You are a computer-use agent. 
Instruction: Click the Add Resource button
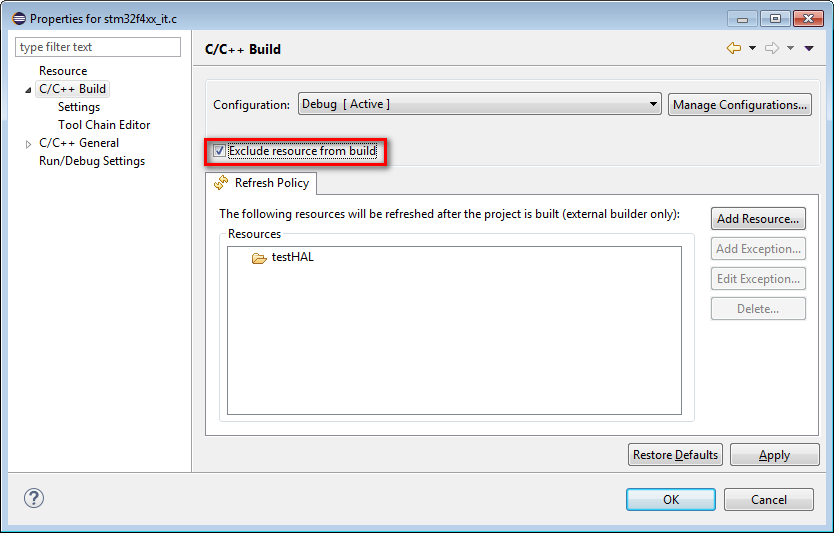(758, 219)
